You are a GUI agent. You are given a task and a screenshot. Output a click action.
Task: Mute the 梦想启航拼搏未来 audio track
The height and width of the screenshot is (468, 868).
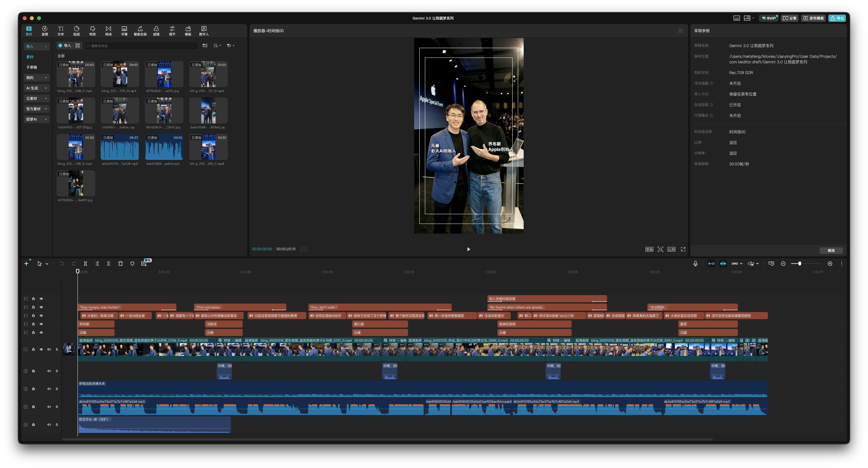click(x=49, y=389)
